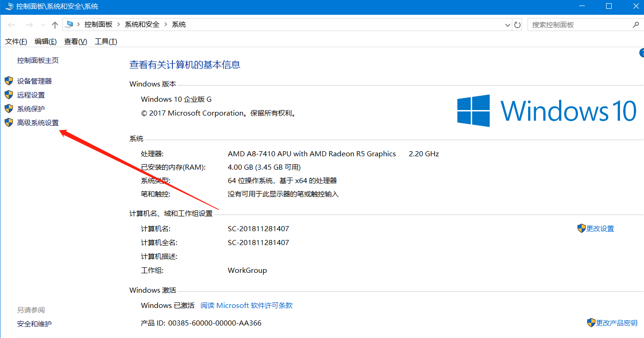Image resolution: width=644 pixels, height=338 pixels.
Task: Click 更改产品密钥 link
Action: tap(617, 323)
